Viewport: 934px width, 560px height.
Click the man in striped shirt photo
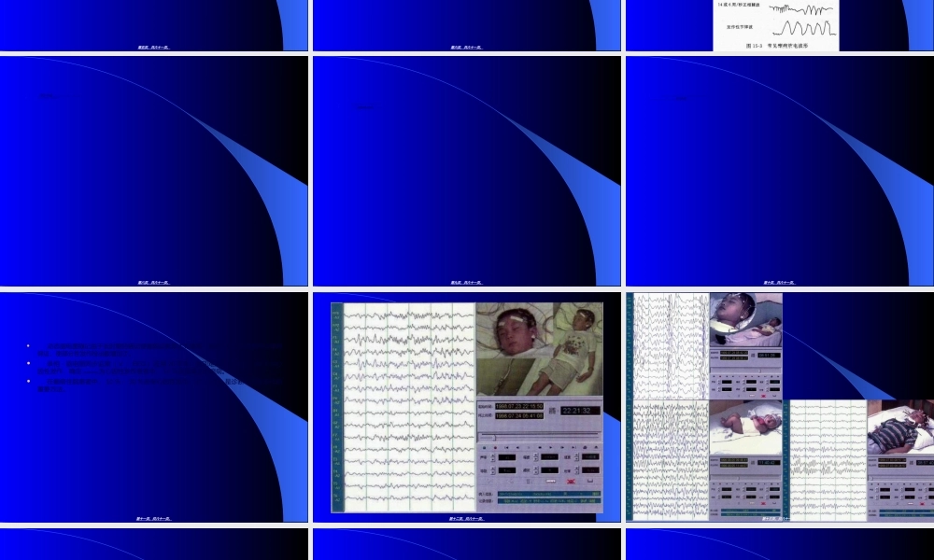[x=900, y=427]
